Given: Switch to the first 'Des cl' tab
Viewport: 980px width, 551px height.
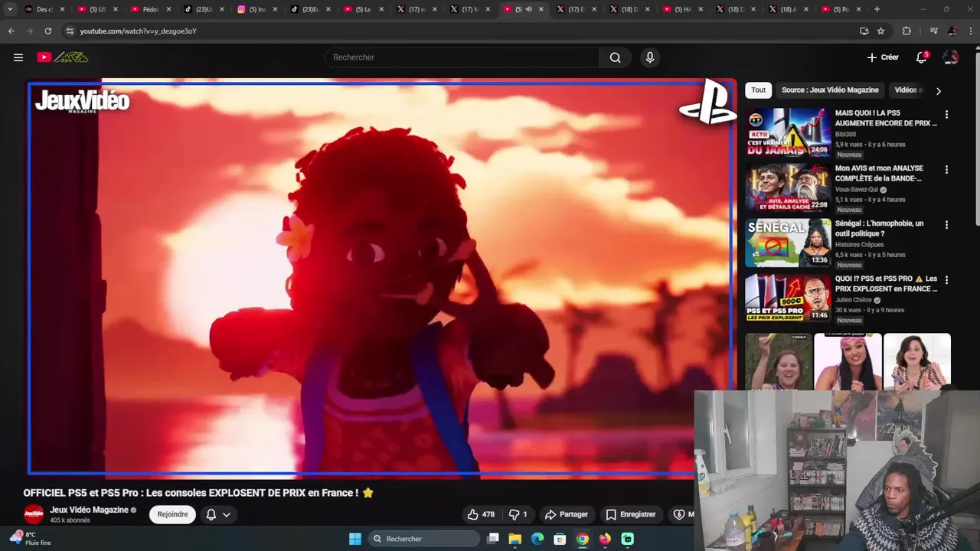Looking at the screenshot, I should (44, 9).
